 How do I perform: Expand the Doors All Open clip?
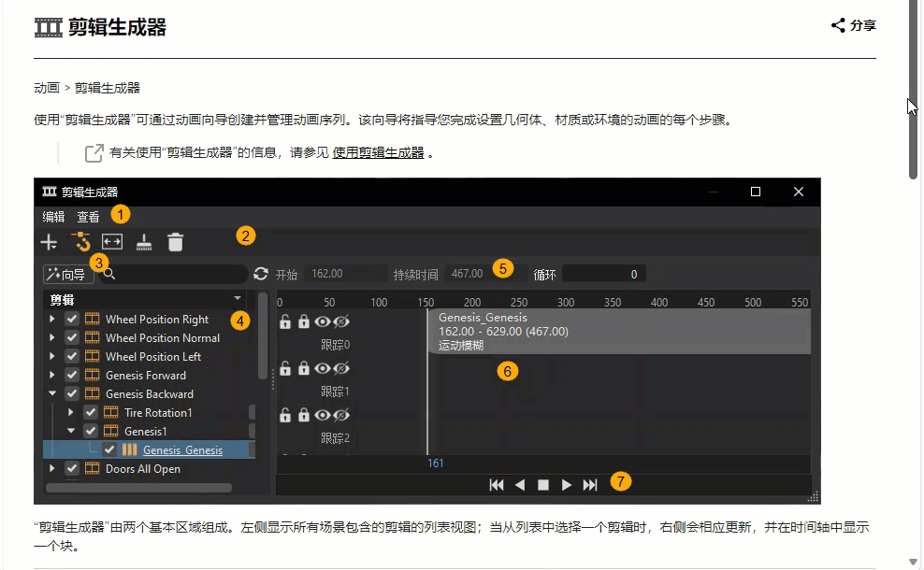(51, 469)
